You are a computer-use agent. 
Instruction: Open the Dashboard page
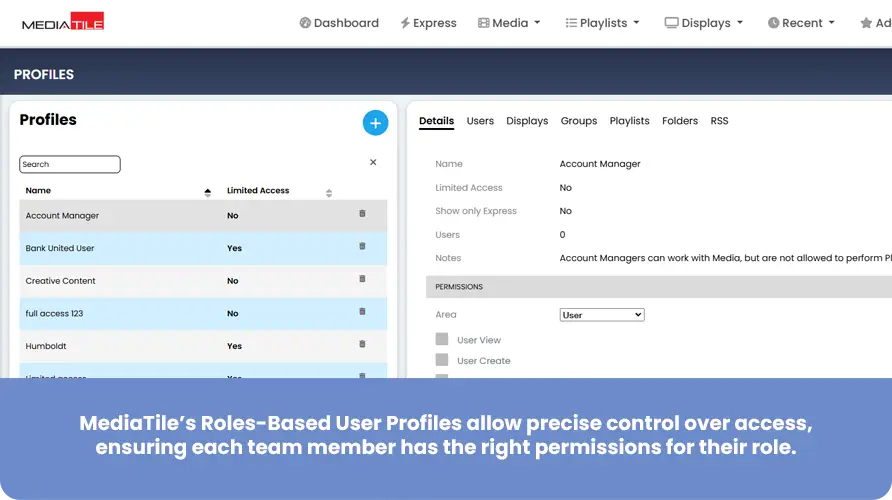tap(339, 23)
